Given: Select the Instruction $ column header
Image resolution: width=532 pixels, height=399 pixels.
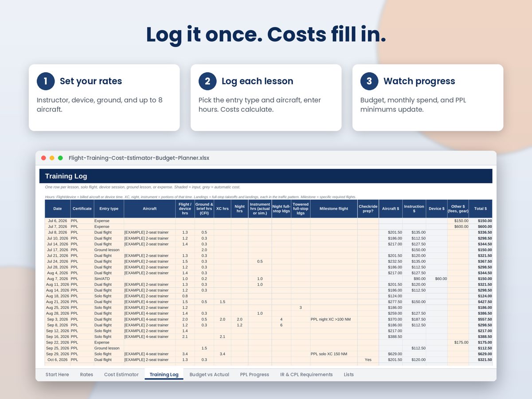Looking at the screenshot, I should pyautogui.click(x=414, y=209).
